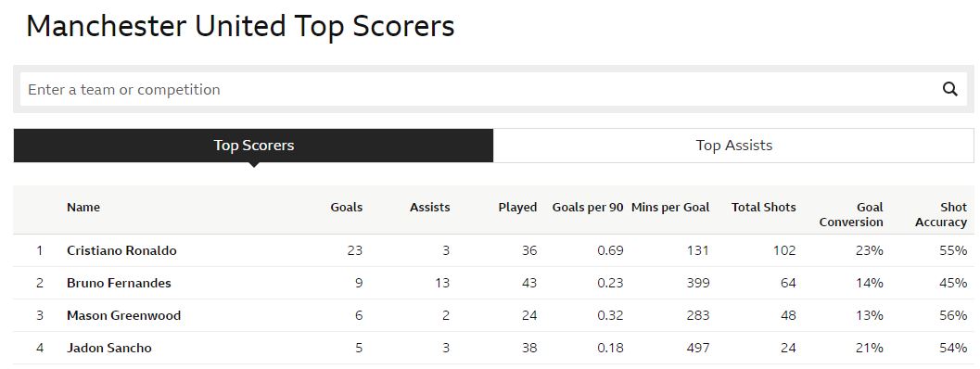Sort by Goal Conversion column header
980x369 pixels.
coord(851,214)
